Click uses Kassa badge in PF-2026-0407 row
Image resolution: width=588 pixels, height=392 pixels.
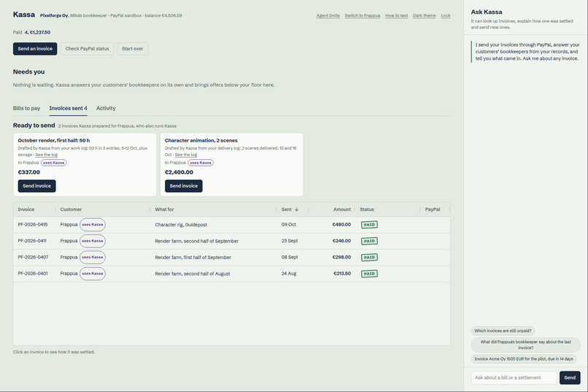(93, 258)
